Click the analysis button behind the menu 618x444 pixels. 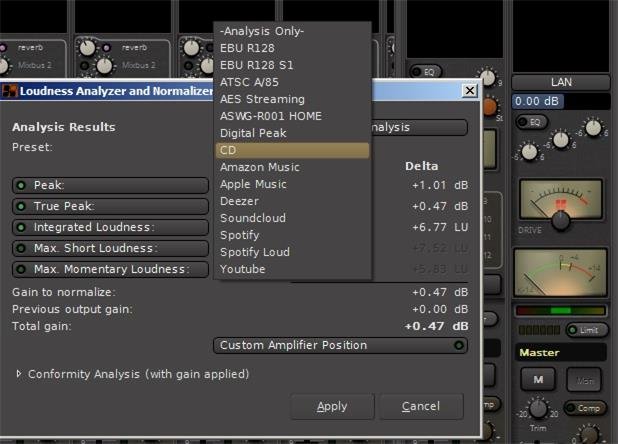(419, 127)
